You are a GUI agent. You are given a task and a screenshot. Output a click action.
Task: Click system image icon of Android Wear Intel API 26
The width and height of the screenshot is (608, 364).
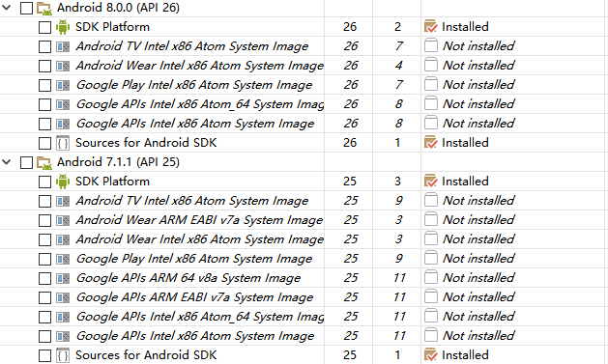coord(63,66)
